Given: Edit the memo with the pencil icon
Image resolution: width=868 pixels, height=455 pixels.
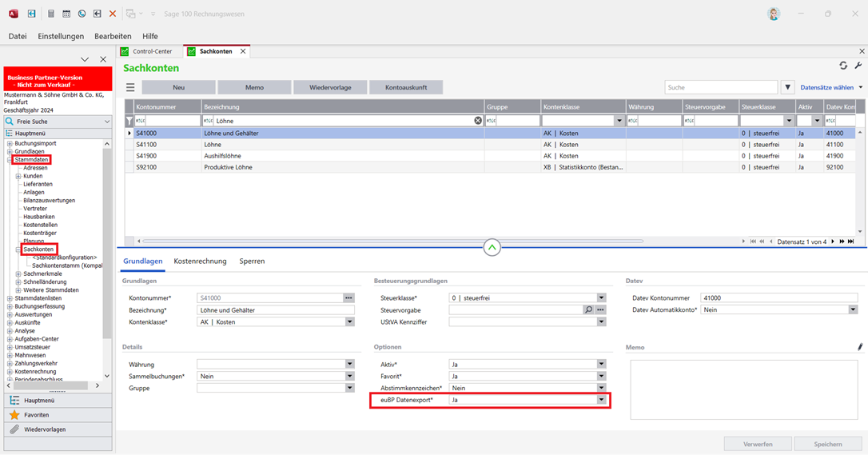Looking at the screenshot, I should pos(860,347).
